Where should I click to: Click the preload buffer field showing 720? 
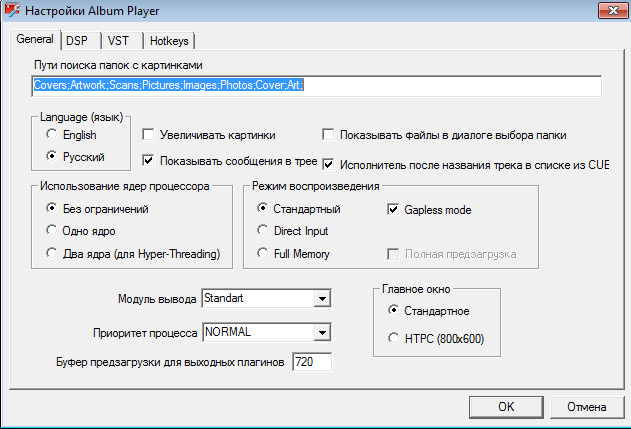pyautogui.click(x=312, y=362)
